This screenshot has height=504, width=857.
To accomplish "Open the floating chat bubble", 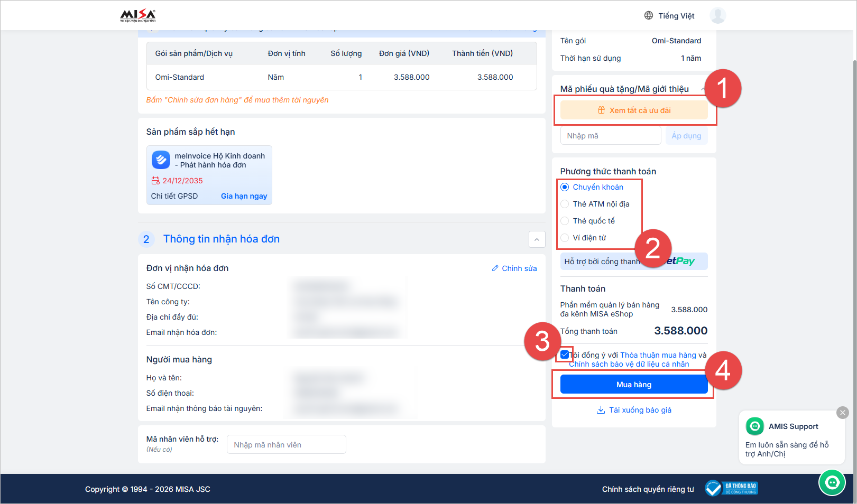I will point(832,482).
